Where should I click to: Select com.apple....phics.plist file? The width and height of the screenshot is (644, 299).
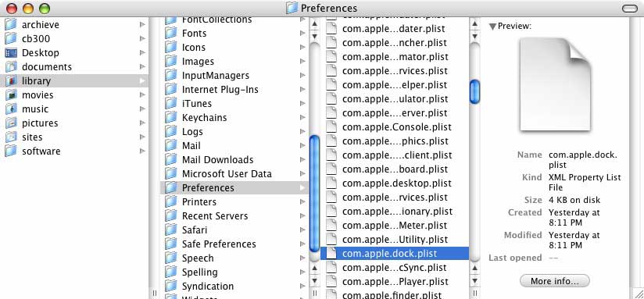(395, 141)
